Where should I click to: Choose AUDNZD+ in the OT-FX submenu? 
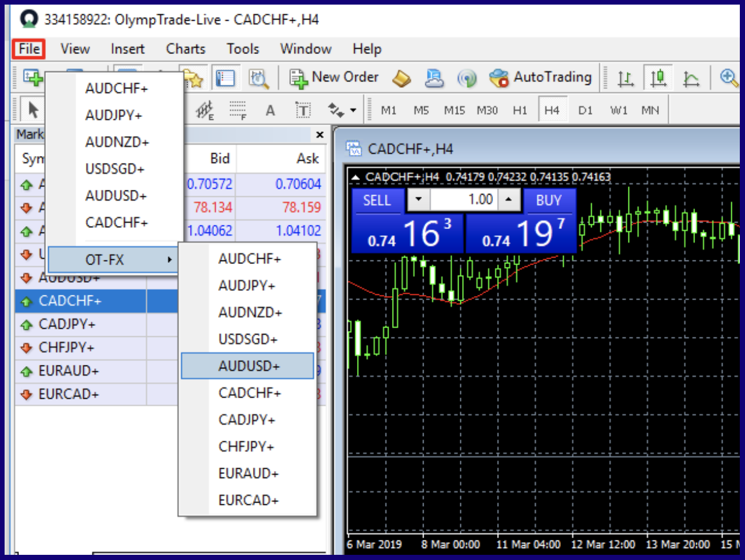click(x=248, y=313)
